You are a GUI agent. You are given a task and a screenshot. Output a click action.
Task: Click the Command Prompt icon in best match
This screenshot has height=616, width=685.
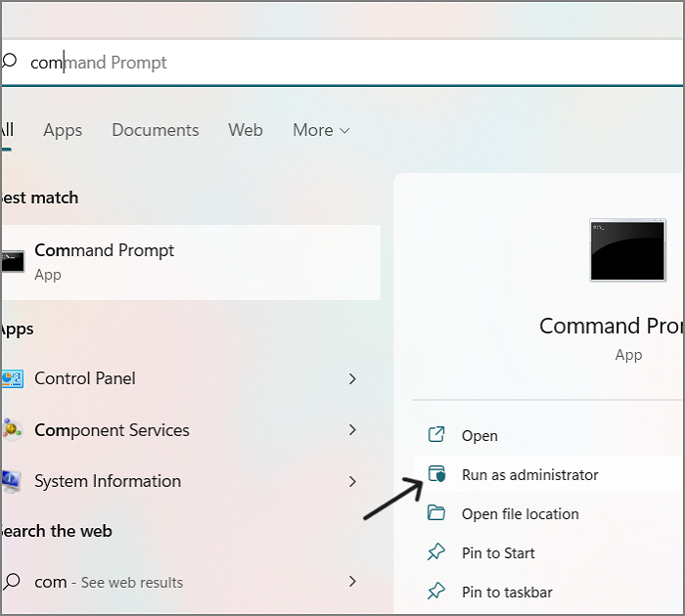click(12, 262)
